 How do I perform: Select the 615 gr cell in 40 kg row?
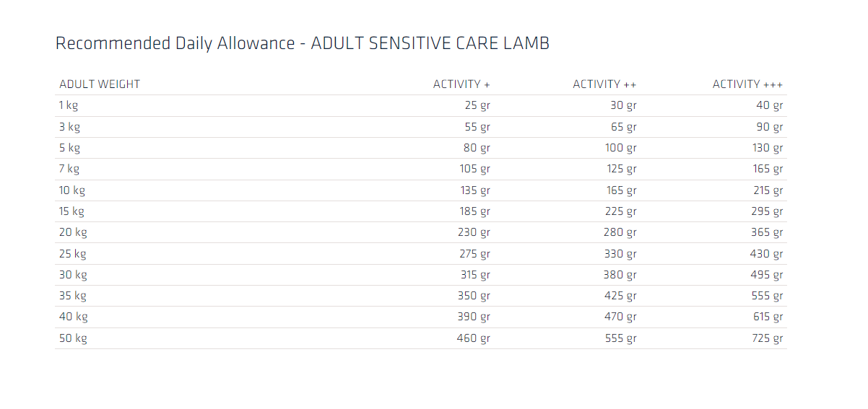[767, 317]
